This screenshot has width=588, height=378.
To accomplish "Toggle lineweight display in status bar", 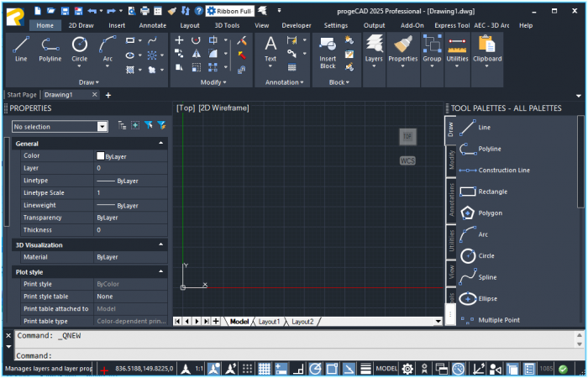I will 366,369.
